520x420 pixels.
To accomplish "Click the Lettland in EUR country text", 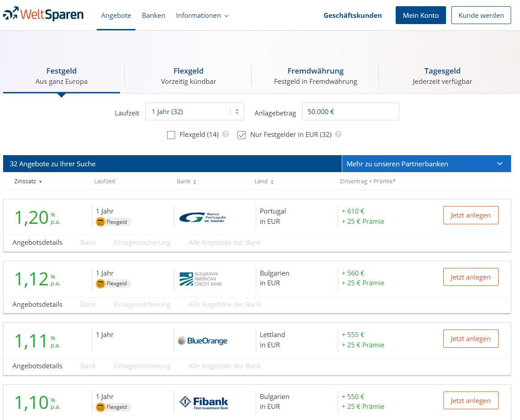I will point(272,340).
